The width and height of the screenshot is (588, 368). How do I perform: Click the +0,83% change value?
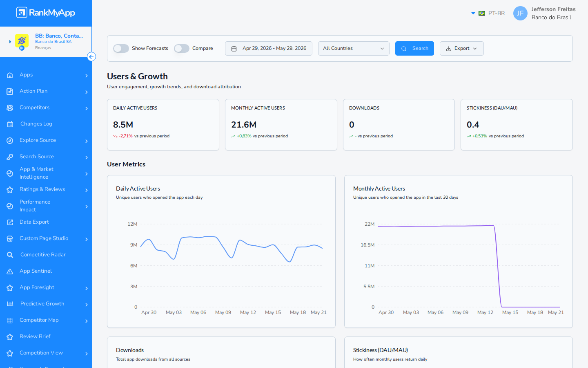click(244, 136)
